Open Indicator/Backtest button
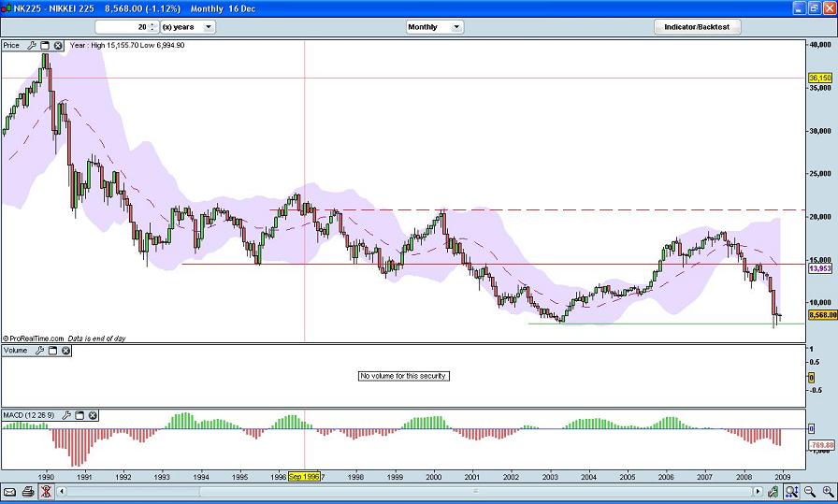This screenshot has width=838, height=504. coord(697,27)
